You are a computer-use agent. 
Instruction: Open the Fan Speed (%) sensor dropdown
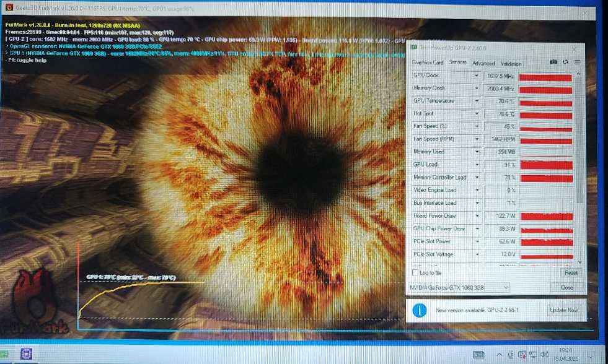point(477,126)
